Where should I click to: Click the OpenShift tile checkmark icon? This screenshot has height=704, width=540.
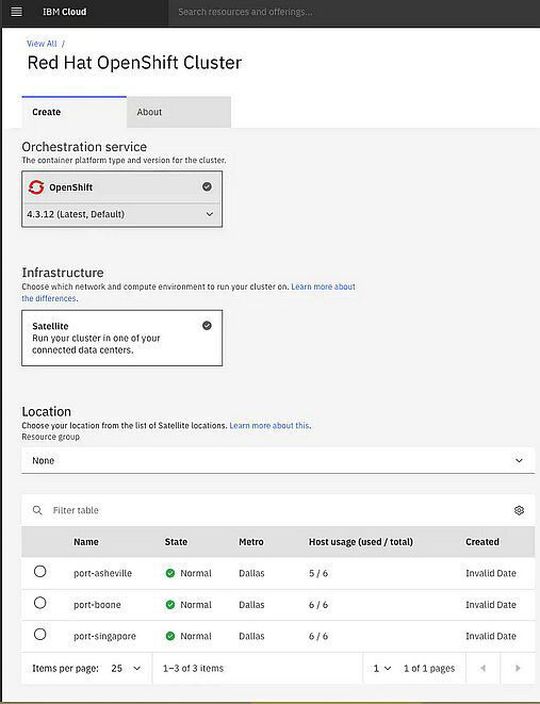[x=207, y=186]
